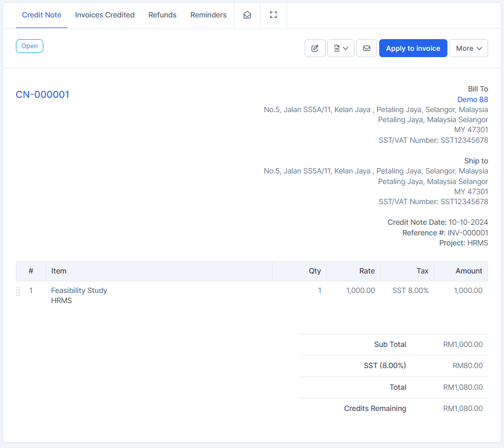Go to the Reminders tab
Screen dimensions: 504x448
pyautogui.click(x=208, y=15)
